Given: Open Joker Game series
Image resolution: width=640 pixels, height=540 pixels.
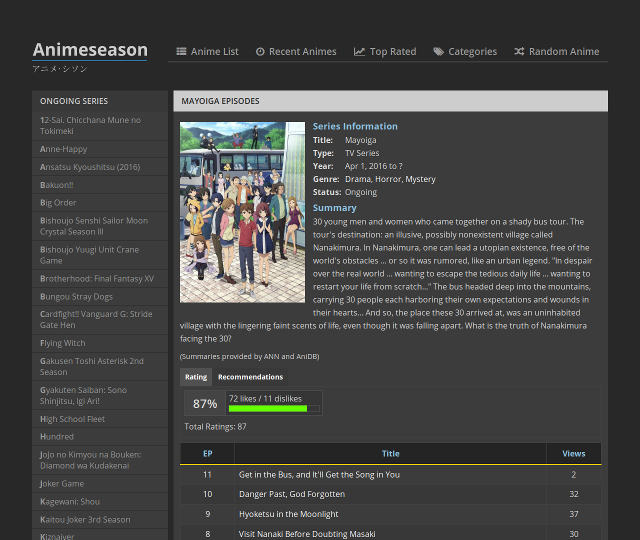Looking at the screenshot, I should pos(100,484).
